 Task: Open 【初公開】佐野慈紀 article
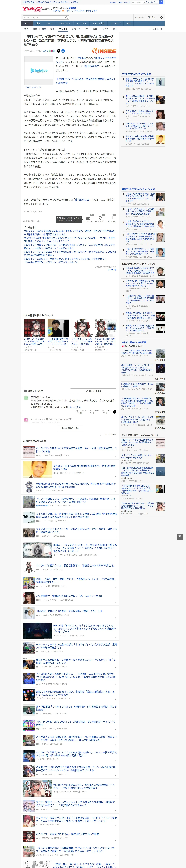pos(69,611)
